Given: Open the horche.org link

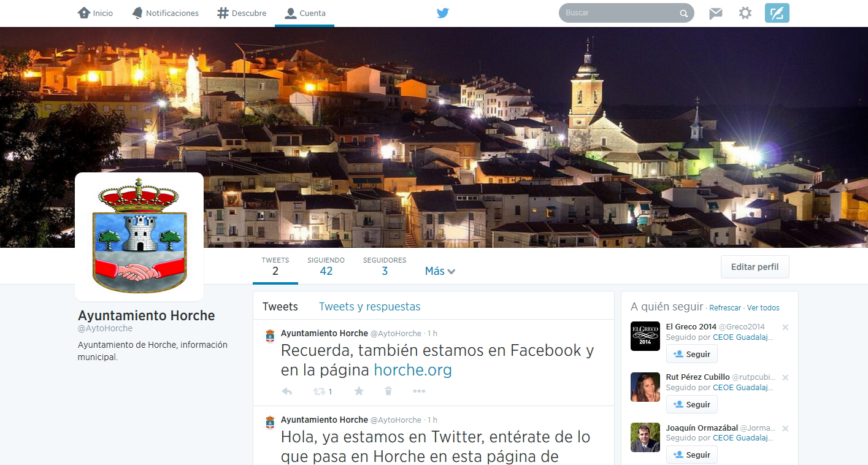Looking at the screenshot, I should pyautogui.click(x=413, y=370).
